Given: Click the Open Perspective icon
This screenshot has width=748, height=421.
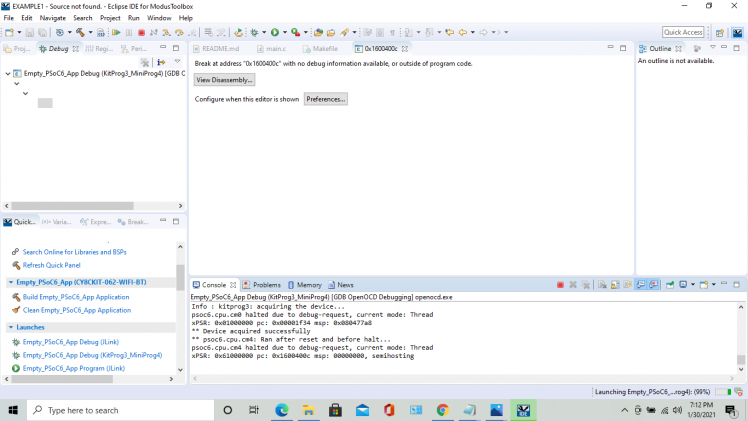Looking at the screenshot, I should [721, 32].
